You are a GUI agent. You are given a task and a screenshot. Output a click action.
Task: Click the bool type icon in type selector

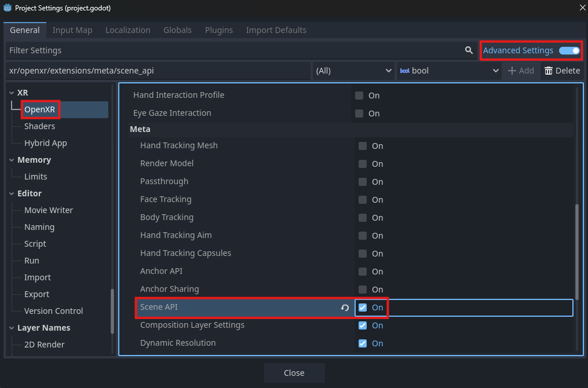tap(404, 71)
